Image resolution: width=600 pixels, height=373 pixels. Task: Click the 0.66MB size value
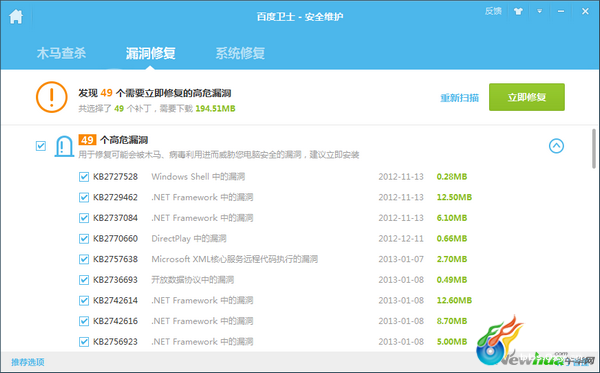pos(452,239)
